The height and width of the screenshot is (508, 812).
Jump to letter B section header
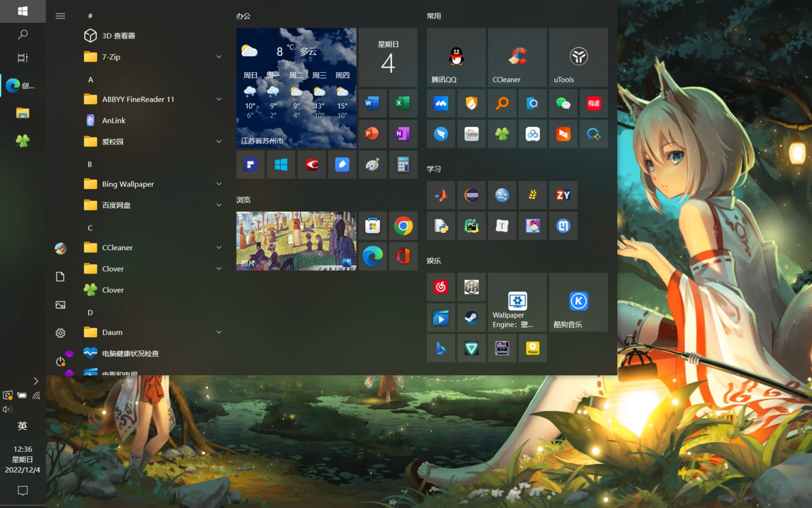point(90,164)
